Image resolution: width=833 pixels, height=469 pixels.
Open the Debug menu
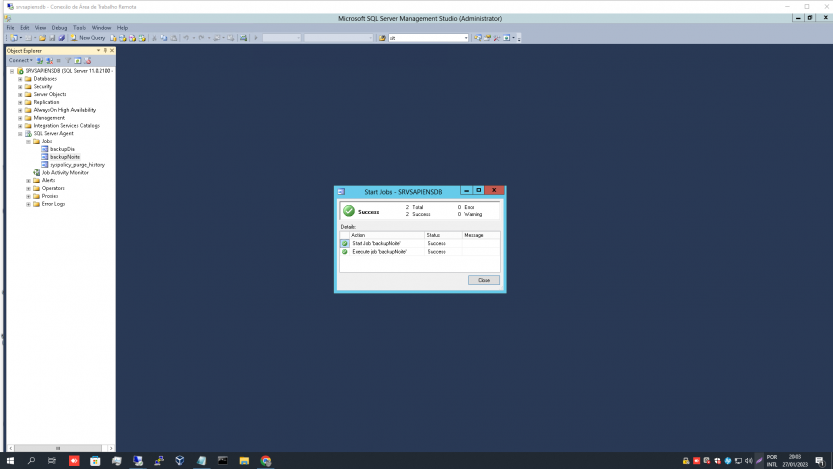pyautogui.click(x=60, y=28)
